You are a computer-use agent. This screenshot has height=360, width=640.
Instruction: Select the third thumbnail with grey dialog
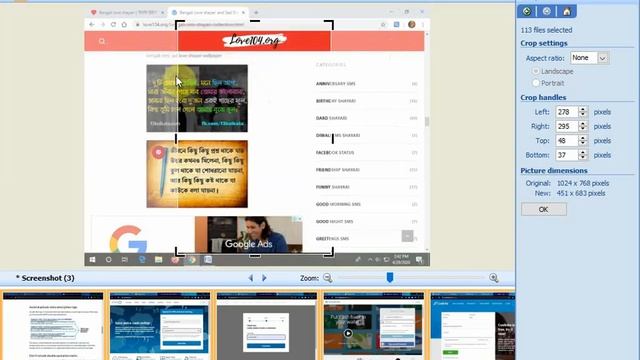click(x=267, y=326)
